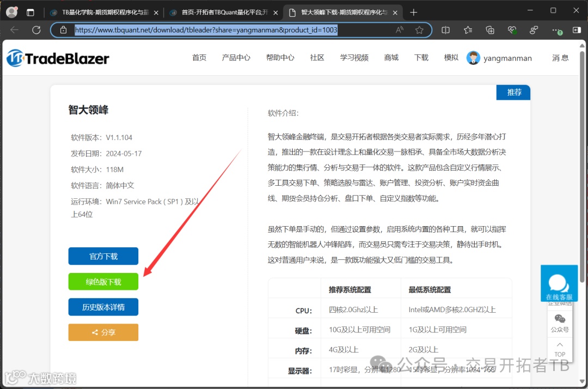The height and width of the screenshot is (389, 588).
Task: Click the 10G及以上可用空间 table cell
Action: coord(360,330)
